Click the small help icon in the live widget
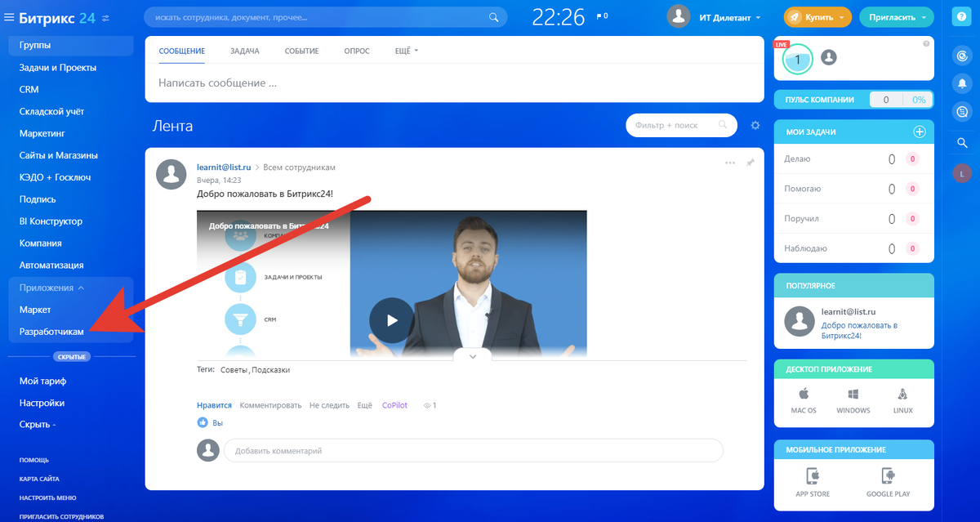980x522 pixels. pos(926,44)
